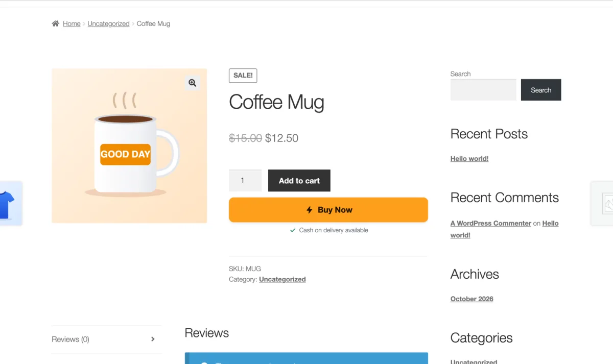This screenshot has height=364, width=613.
Task: Click the Coffee Mug product image
Action: pos(129,145)
